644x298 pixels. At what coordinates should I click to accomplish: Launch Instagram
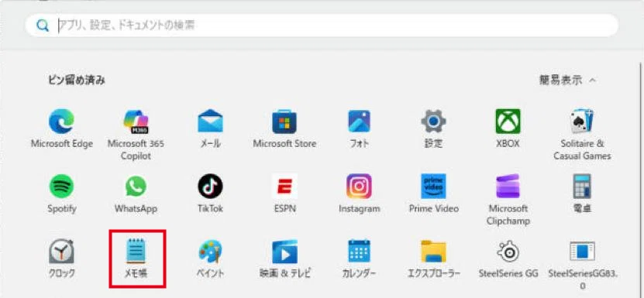(x=359, y=194)
